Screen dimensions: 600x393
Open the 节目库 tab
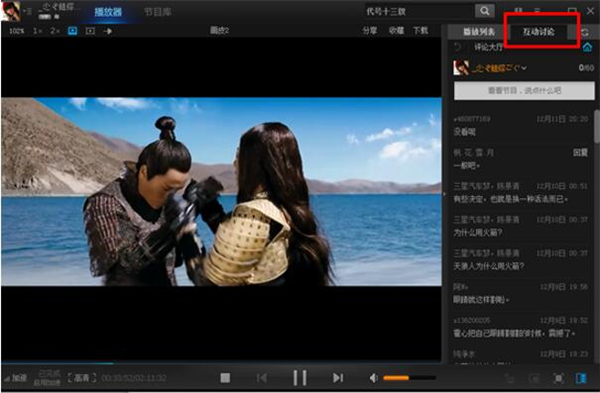(157, 12)
